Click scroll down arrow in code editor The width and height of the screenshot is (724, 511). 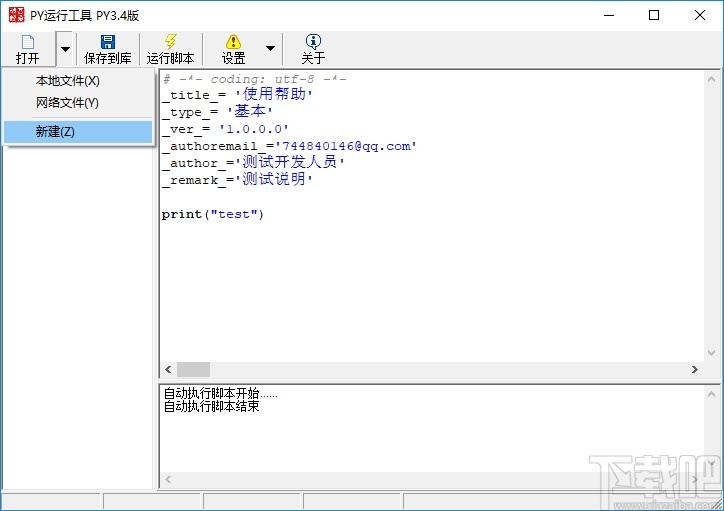[711, 353]
